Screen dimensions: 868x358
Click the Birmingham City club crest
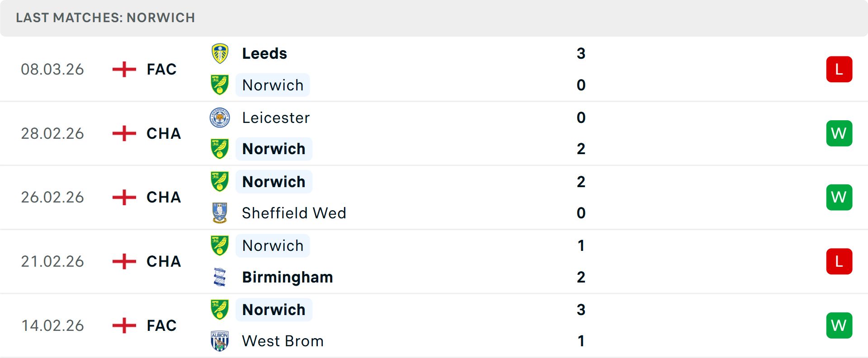pyautogui.click(x=220, y=277)
